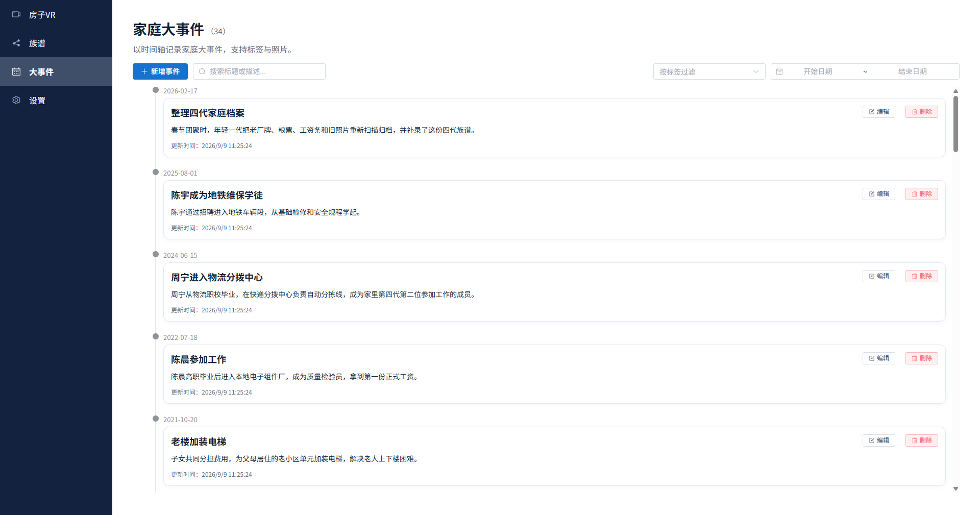Viewport: 980px width, 515px height.
Task: Edit the 陈晨参加工作 event
Action: point(878,358)
